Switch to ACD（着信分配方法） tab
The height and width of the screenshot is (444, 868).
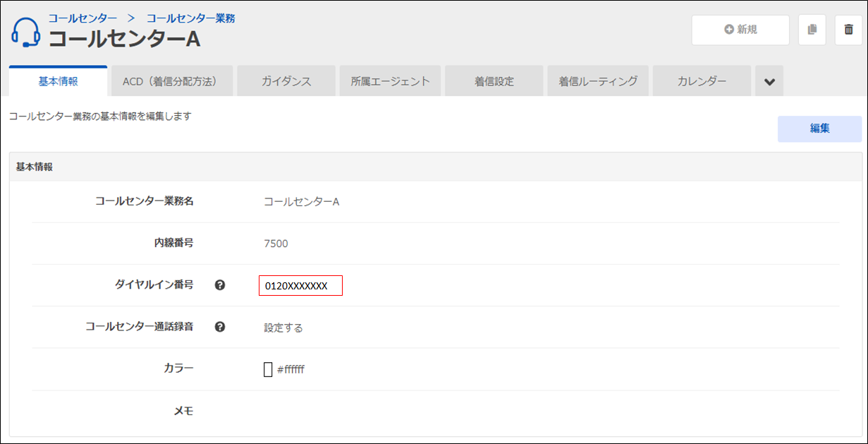click(x=169, y=81)
